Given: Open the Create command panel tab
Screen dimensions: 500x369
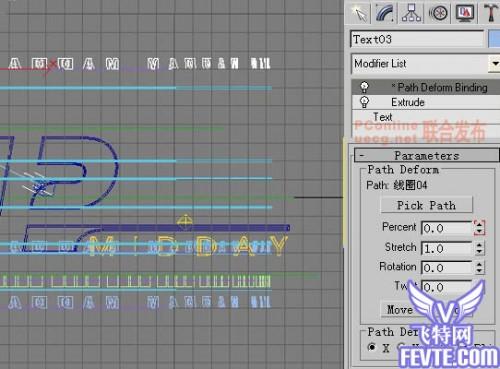Looking at the screenshot, I should [359, 13].
